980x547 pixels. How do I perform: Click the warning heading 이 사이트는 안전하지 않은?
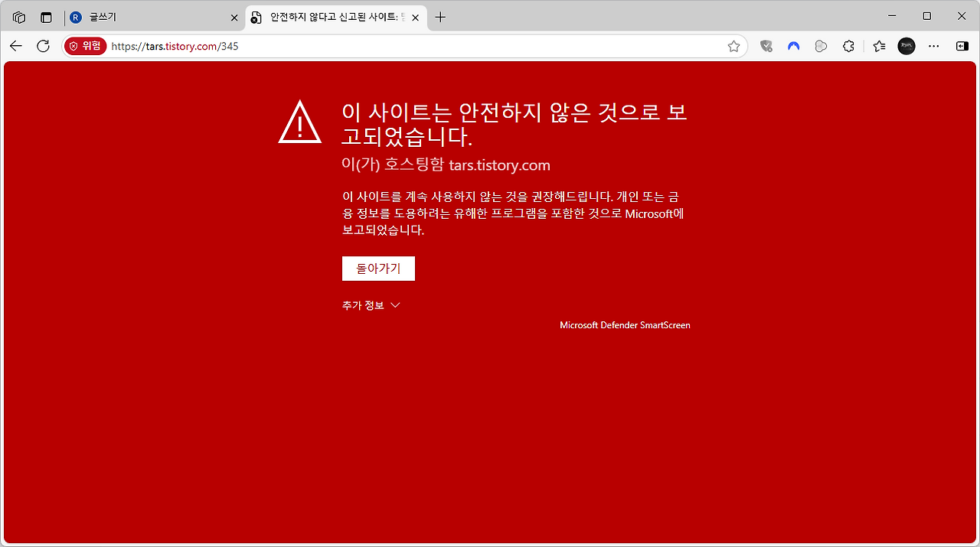[x=514, y=124]
